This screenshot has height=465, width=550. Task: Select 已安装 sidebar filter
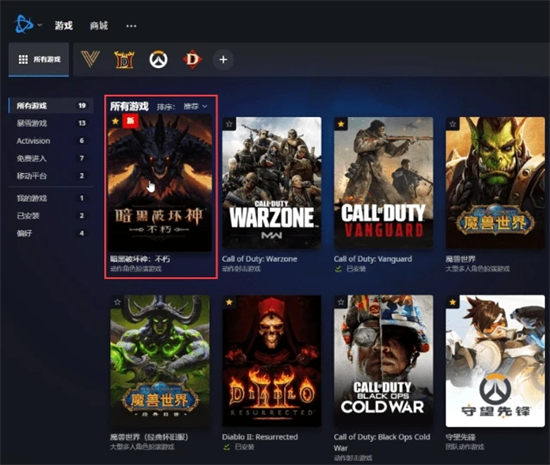coord(51,216)
